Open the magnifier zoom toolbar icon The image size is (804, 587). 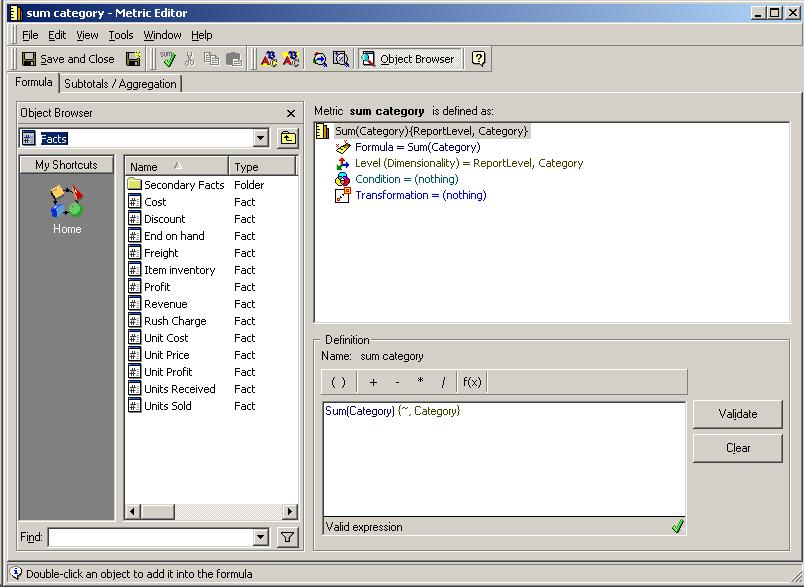tap(318, 58)
